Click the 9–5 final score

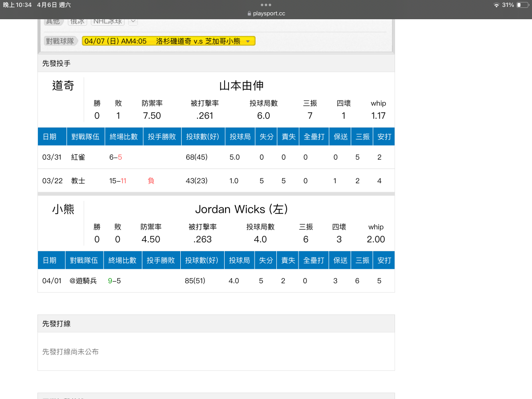pyautogui.click(x=114, y=281)
